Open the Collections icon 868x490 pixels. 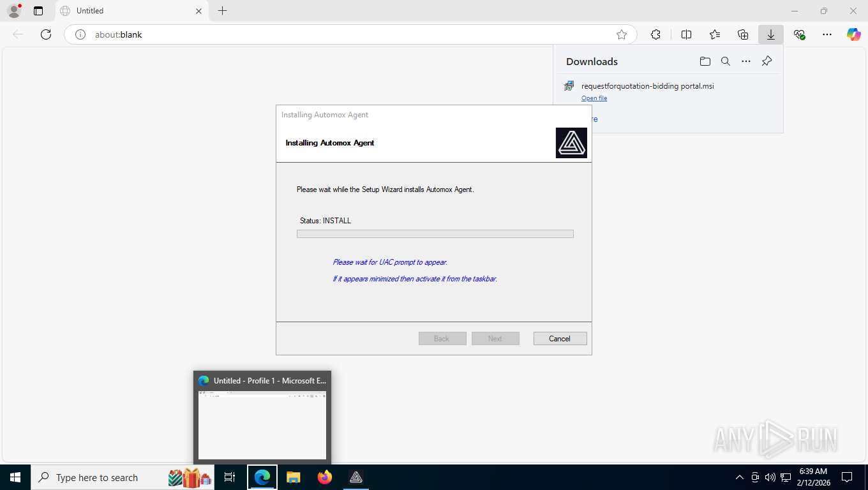pyautogui.click(x=743, y=34)
